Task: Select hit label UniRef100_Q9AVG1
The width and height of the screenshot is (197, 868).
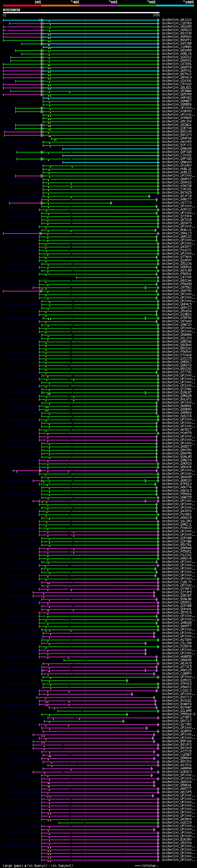Action: 177,60
